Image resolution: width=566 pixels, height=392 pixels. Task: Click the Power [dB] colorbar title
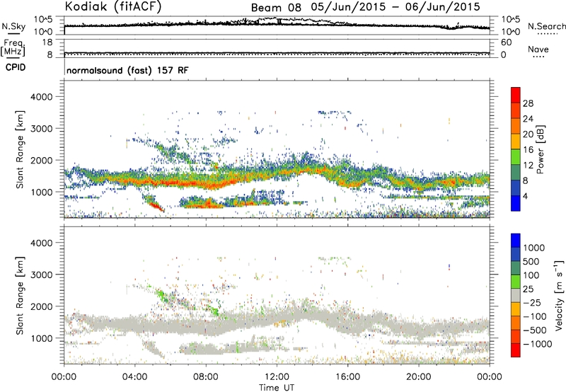click(540, 149)
